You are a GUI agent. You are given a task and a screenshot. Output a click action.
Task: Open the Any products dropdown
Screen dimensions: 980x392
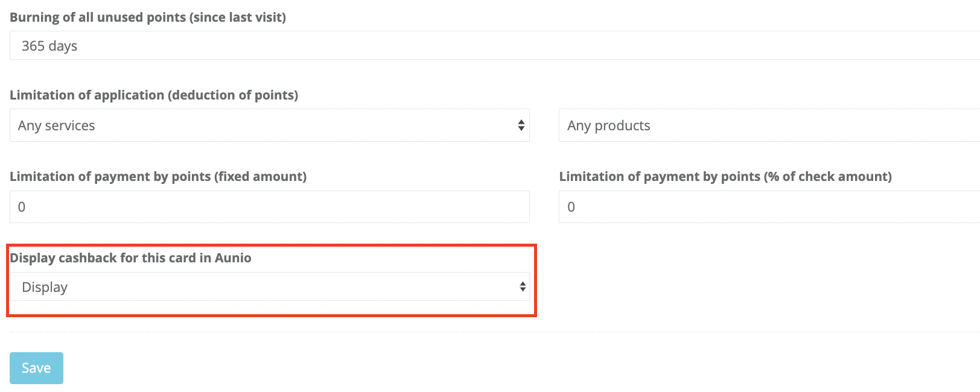click(769, 125)
